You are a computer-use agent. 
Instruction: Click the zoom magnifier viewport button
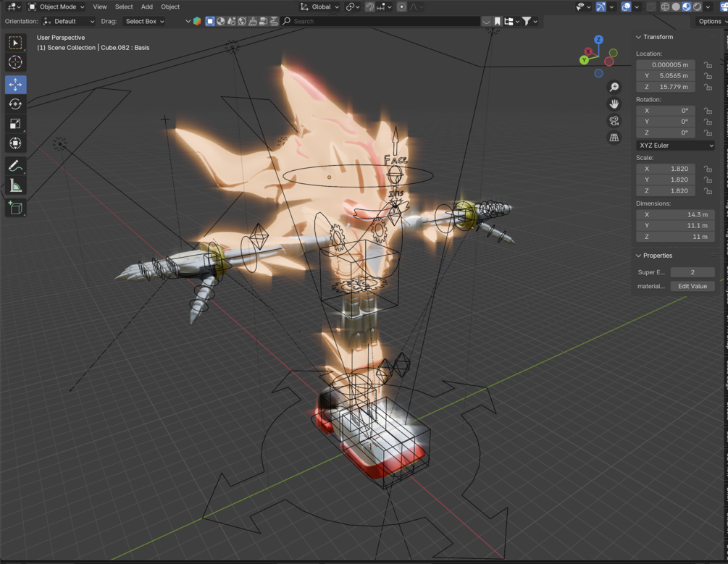614,88
